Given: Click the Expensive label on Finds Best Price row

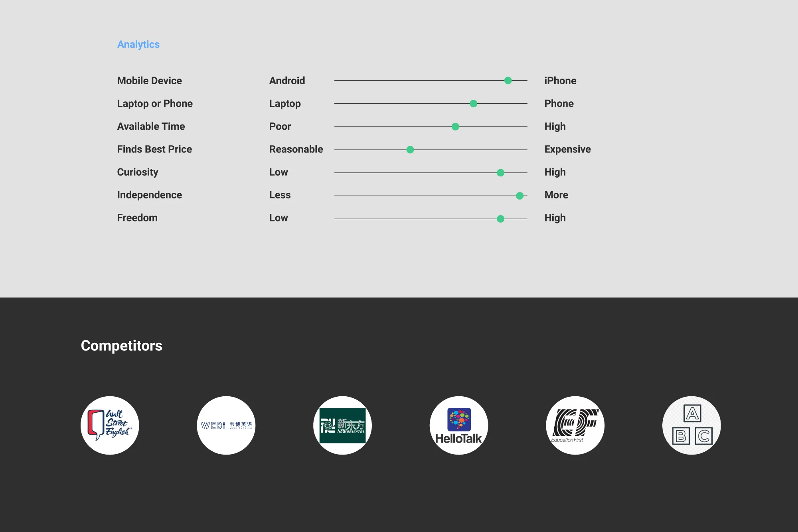Looking at the screenshot, I should click(567, 149).
